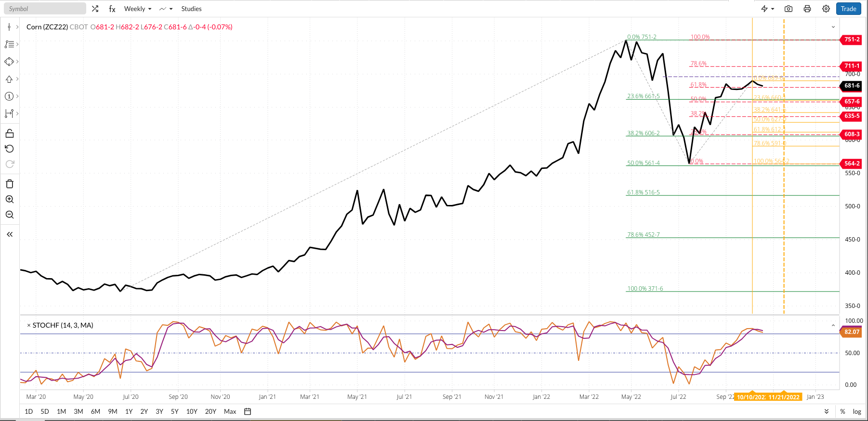Expand options beside the shapes tool

17,62
